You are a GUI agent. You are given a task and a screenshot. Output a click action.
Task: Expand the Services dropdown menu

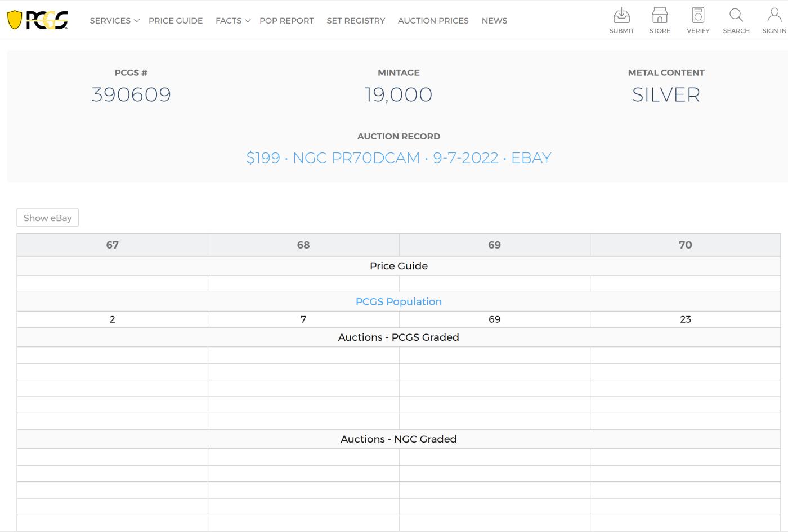(x=114, y=21)
